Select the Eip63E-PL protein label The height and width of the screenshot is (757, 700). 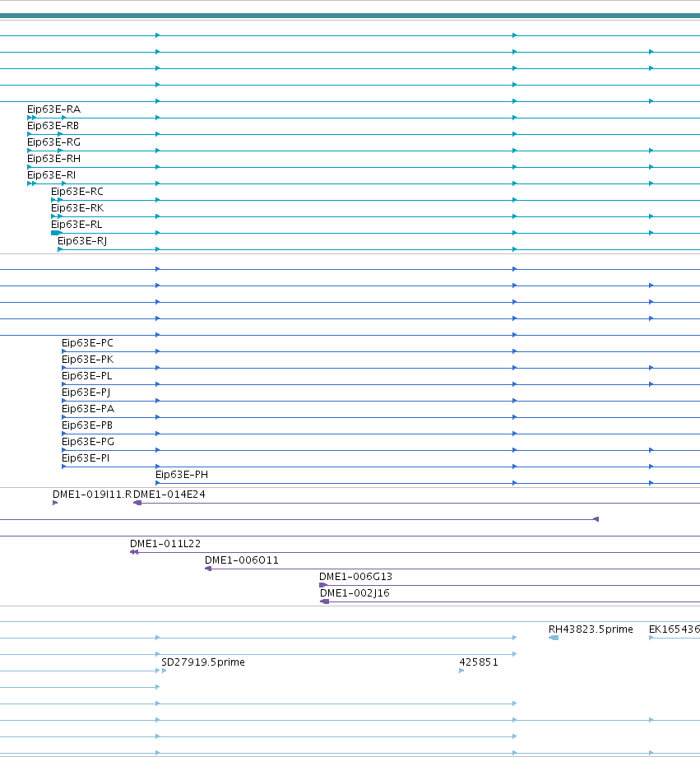click(x=87, y=376)
